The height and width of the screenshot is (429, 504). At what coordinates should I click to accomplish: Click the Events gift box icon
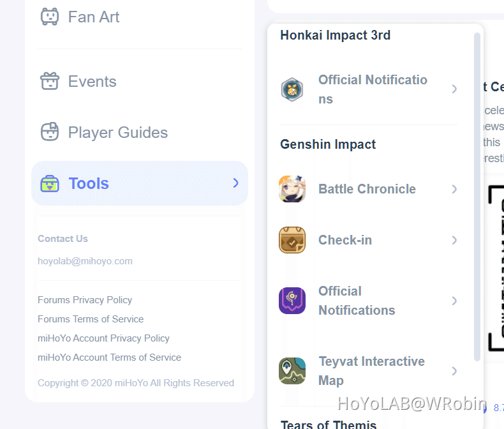pyautogui.click(x=50, y=81)
